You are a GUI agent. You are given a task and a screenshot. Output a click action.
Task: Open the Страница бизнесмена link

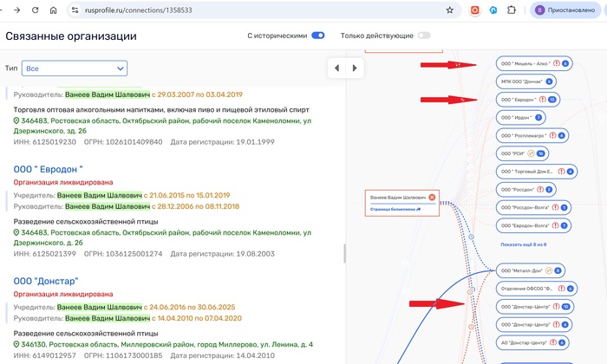click(x=395, y=209)
